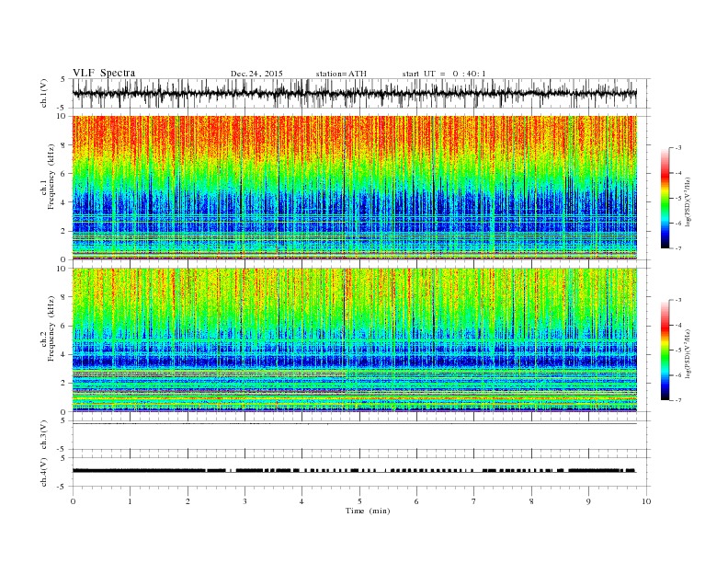Click the "6" tick on the Time axis

pyautogui.click(x=416, y=501)
